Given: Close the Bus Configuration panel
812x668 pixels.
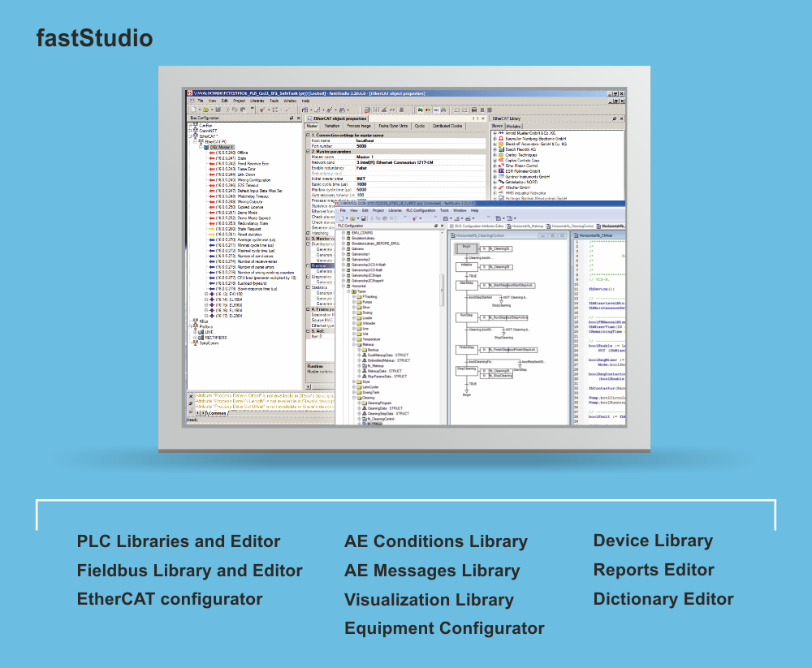Looking at the screenshot, I should coord(299,118).
